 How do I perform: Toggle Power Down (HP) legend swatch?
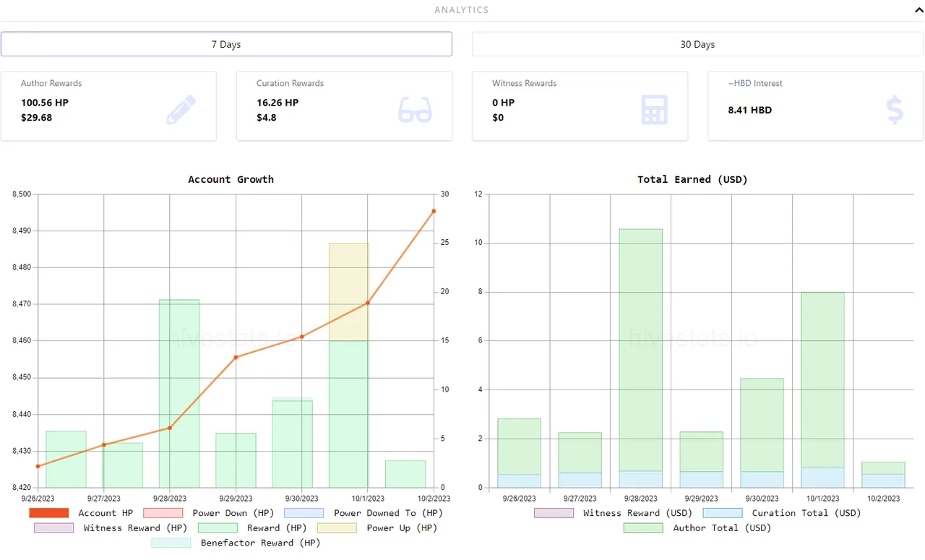coord(163,513)
